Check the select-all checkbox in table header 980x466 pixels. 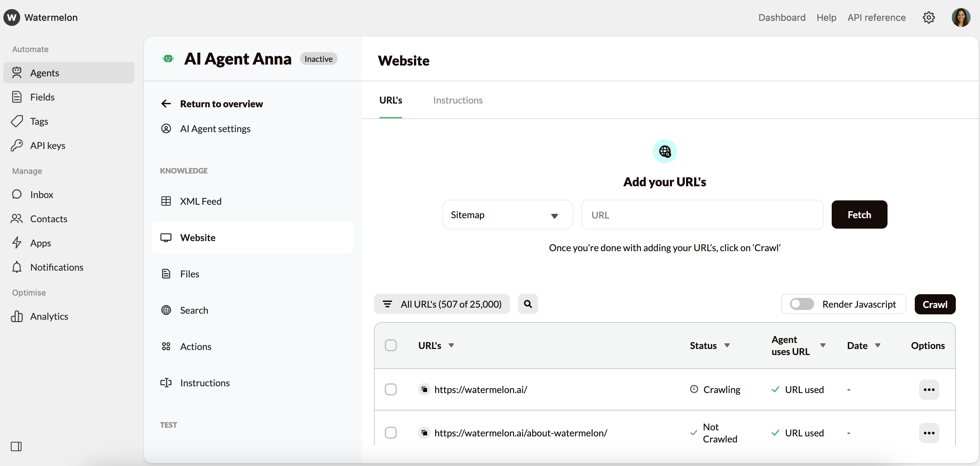(391, 345)
